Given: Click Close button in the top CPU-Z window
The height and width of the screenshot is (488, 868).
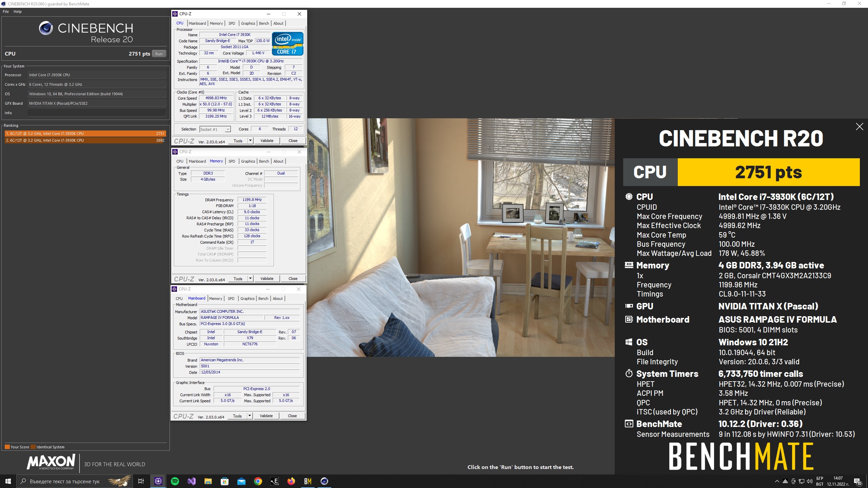Looking at the screenshot, I should 293,141.
